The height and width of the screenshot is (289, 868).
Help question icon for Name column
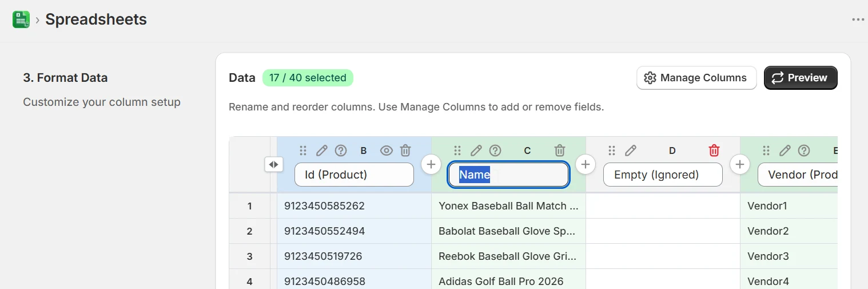click(x=495, y=151)
